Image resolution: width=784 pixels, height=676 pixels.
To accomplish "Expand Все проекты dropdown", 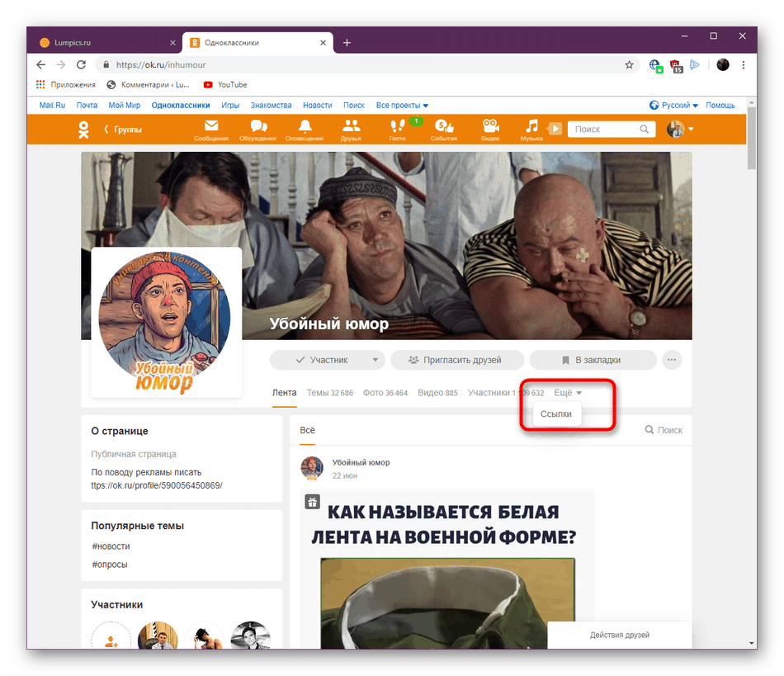I will [402, 106].
